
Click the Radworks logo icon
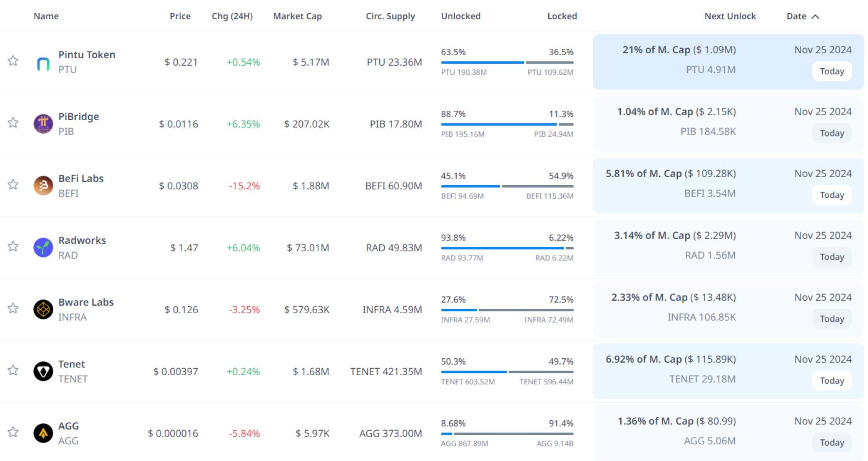(x=43, y=248)
